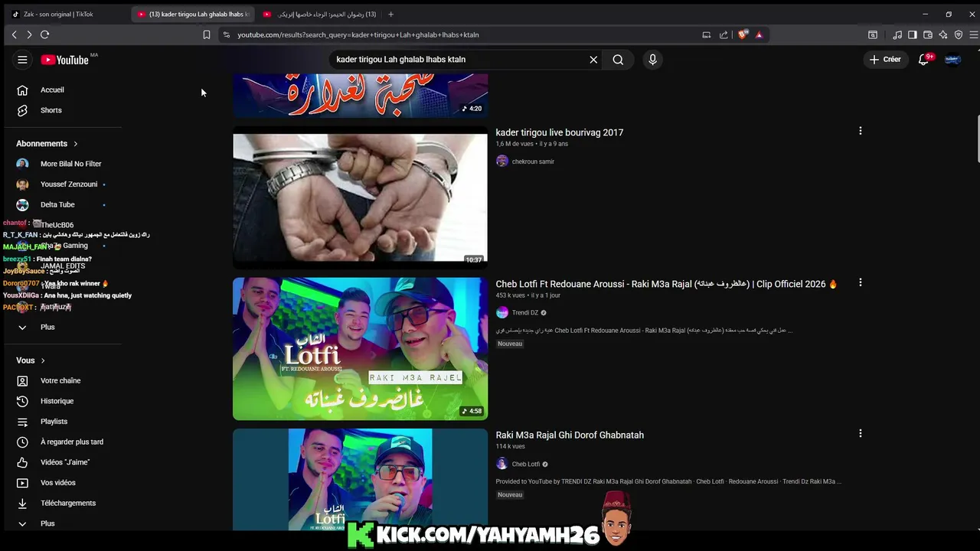980x551 pixels.
Task: Reload the current page
Action: click(x=45, y=34)
